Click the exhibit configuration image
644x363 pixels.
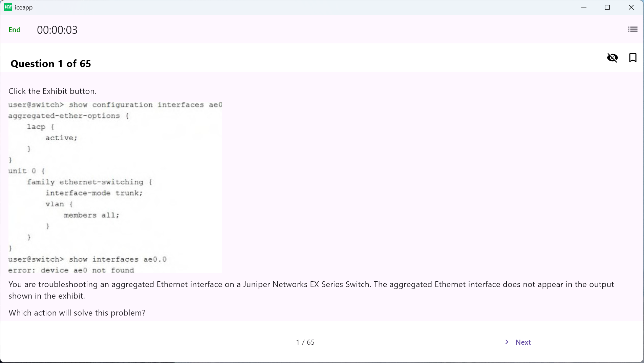(x=115, y=187)
